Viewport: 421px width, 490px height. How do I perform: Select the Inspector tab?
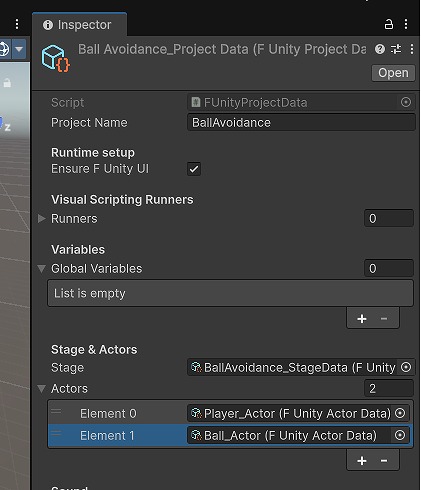tap(79, 25)
